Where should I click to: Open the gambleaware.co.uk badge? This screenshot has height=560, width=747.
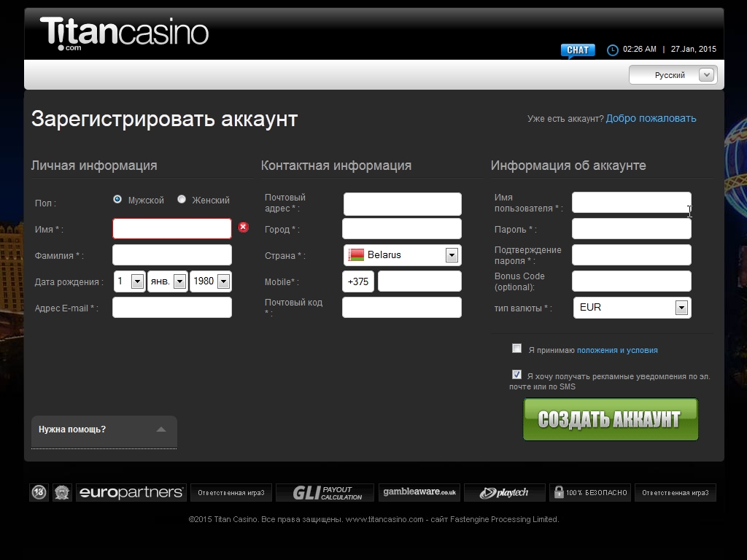click(419, 493)
